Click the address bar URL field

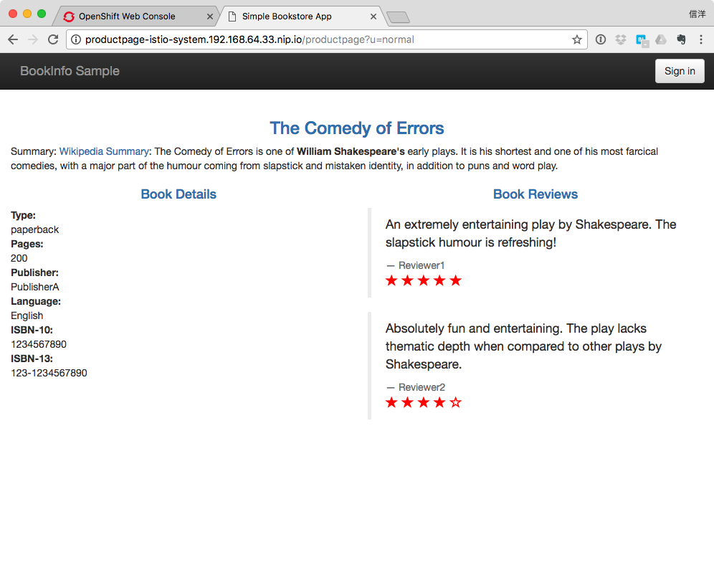click(x=325, y=39)
